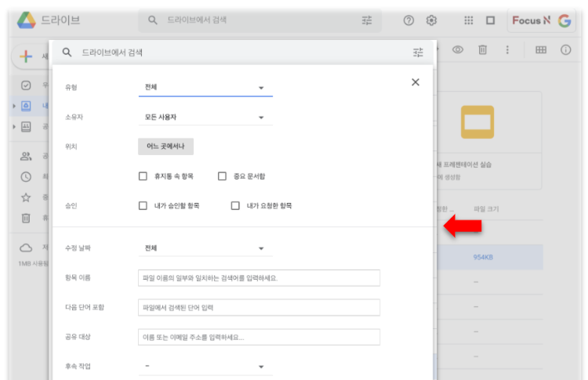Click the 파일 크기 column header
The image size is (588, 380).
[x=486, y=208]
